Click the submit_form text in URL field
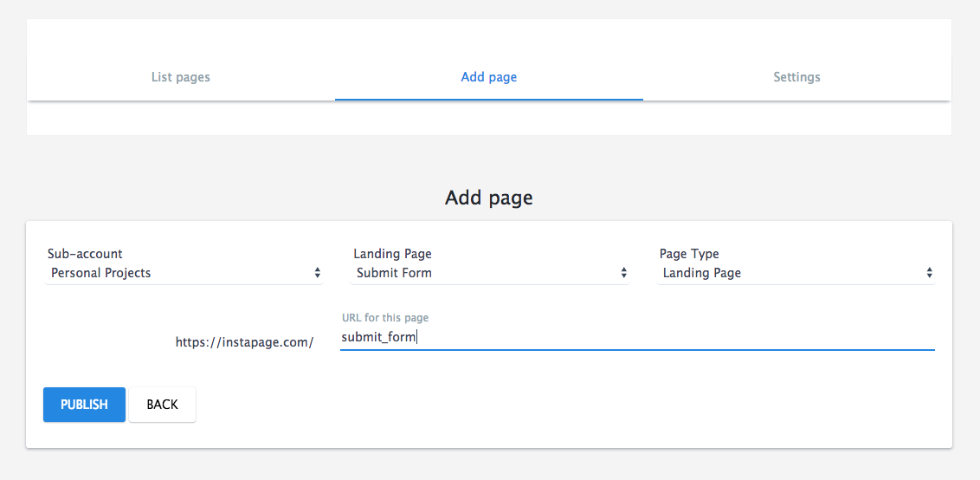This screenshot has width=980, height=480. tap(378, 337)
